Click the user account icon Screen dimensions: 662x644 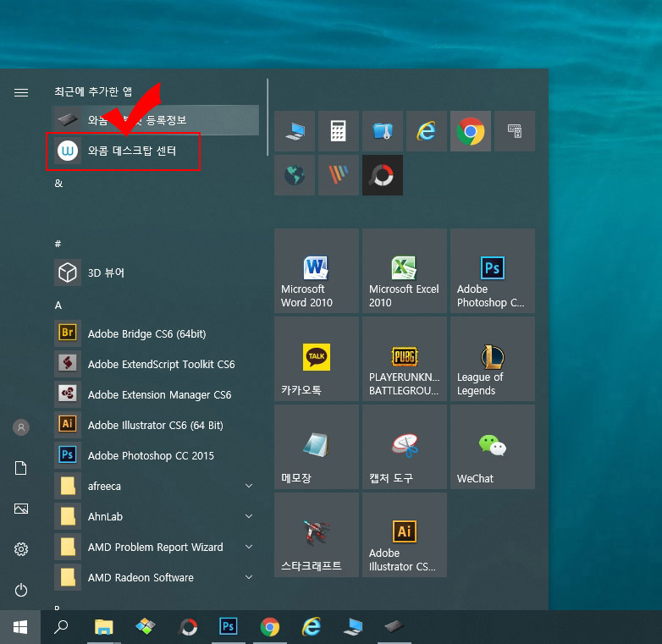tap(21, 427)
